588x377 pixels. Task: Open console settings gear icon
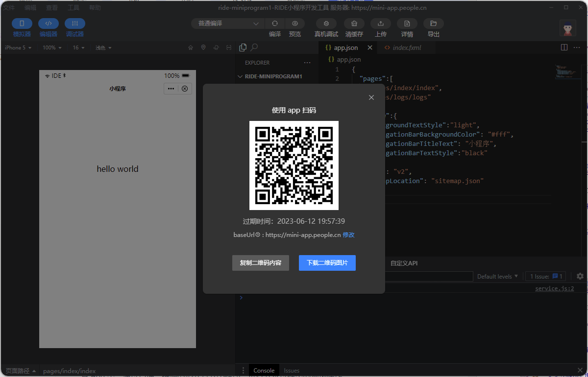tap(580, 276)
